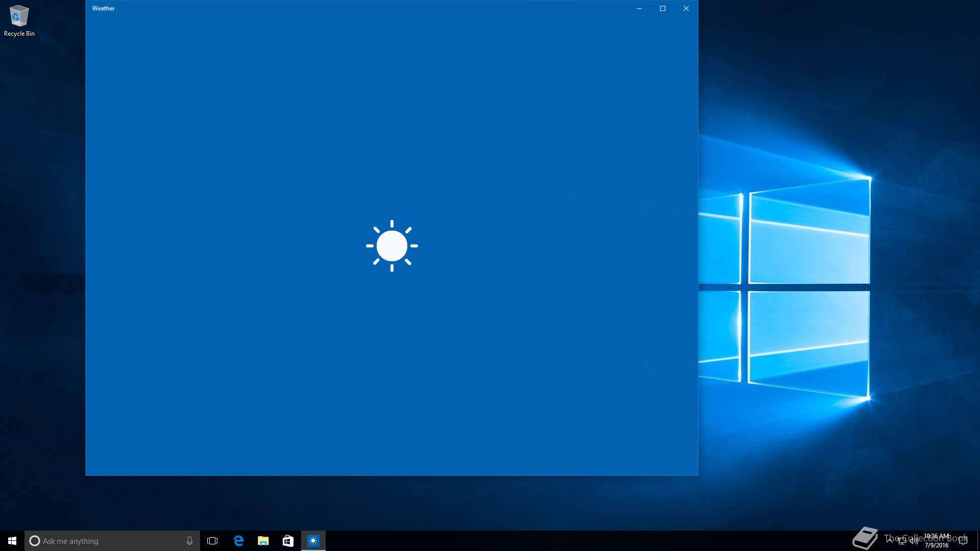This screenshot has height=551, width=980.
Task: Open the Start menu
Action: [12, 541]
